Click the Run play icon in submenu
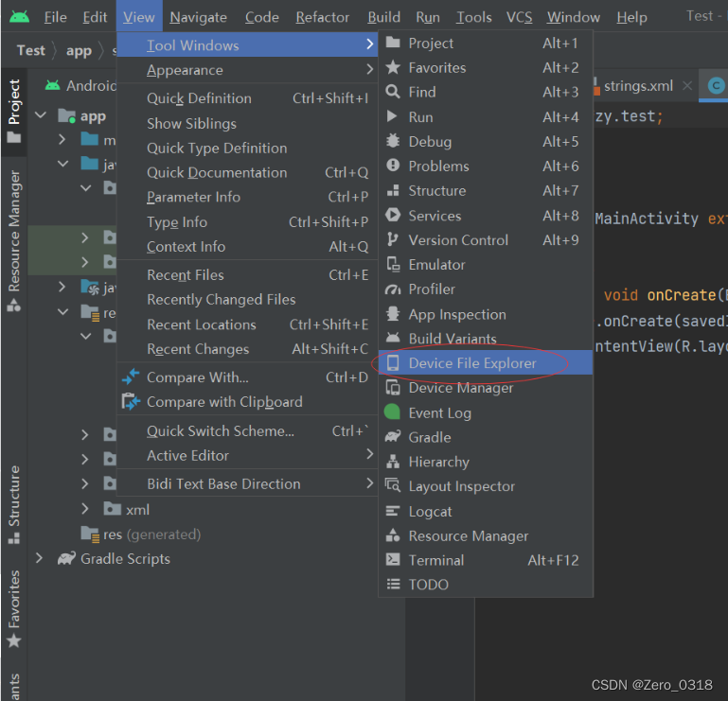Image resolution: width=728 pixels, height=701 pixels. (392, 116)
